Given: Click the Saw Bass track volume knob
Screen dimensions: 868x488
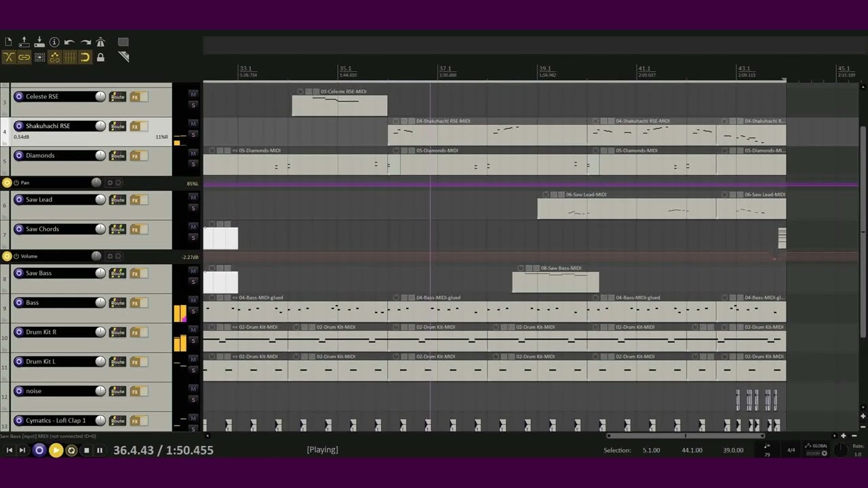Looking at the screenshot, I should click(100, 273).
